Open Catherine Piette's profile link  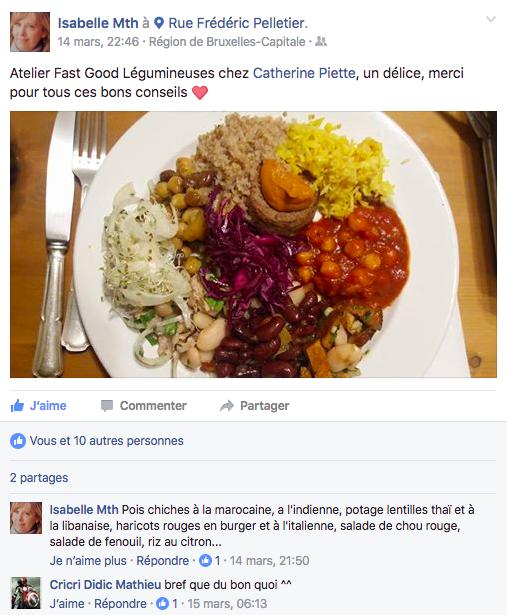click(304, 73)
